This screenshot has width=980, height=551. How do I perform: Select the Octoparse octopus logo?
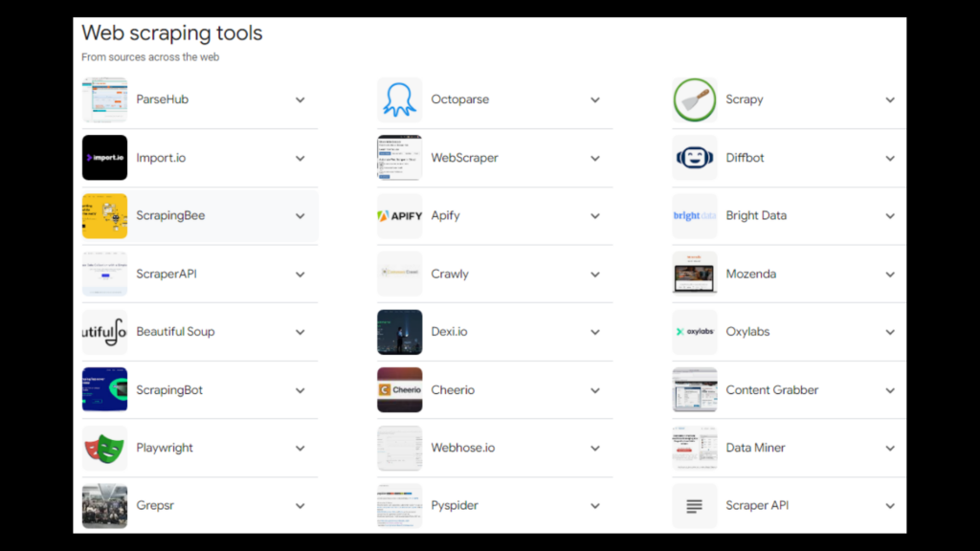tap(399, 99)
